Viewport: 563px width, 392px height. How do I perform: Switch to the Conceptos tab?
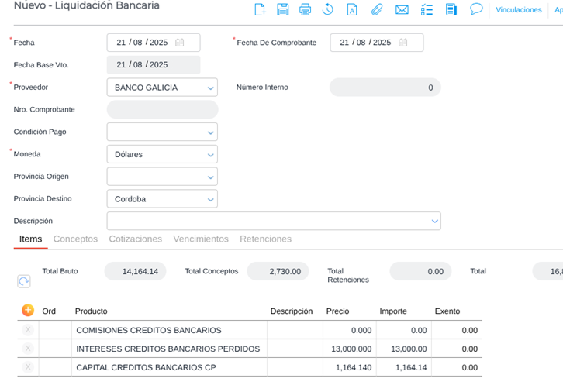[75, 239]
